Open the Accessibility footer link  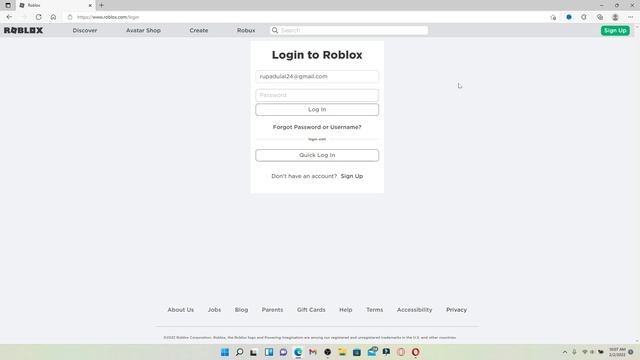tap(414, 310)
